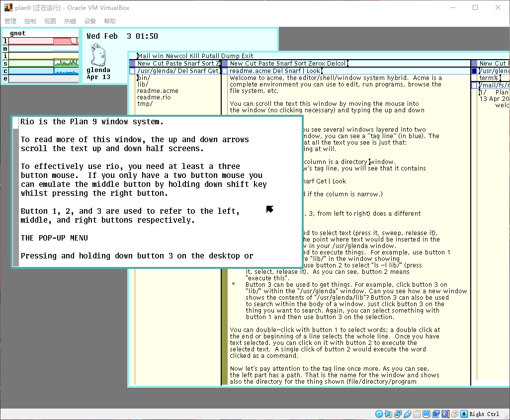This screenshot has width=510, height=420.
Task: Open the 控制 menu
Action: click(30, 21)
